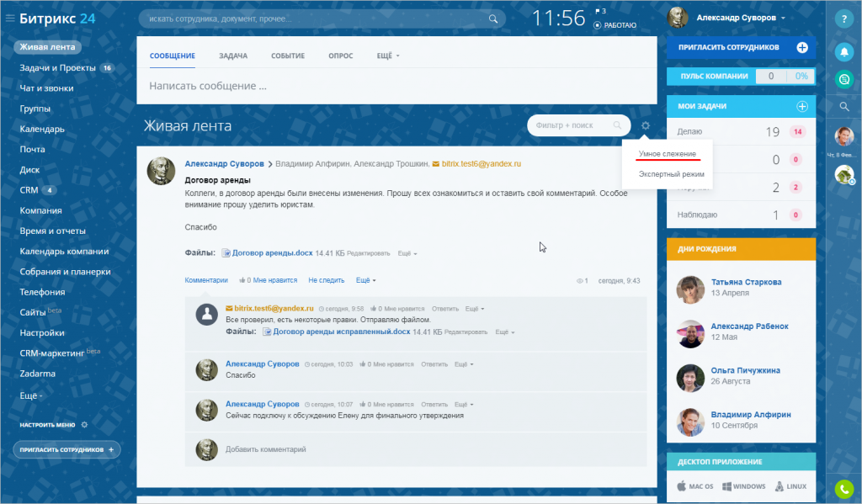Open the green chat messages icon in right bar

pos(843,79)
